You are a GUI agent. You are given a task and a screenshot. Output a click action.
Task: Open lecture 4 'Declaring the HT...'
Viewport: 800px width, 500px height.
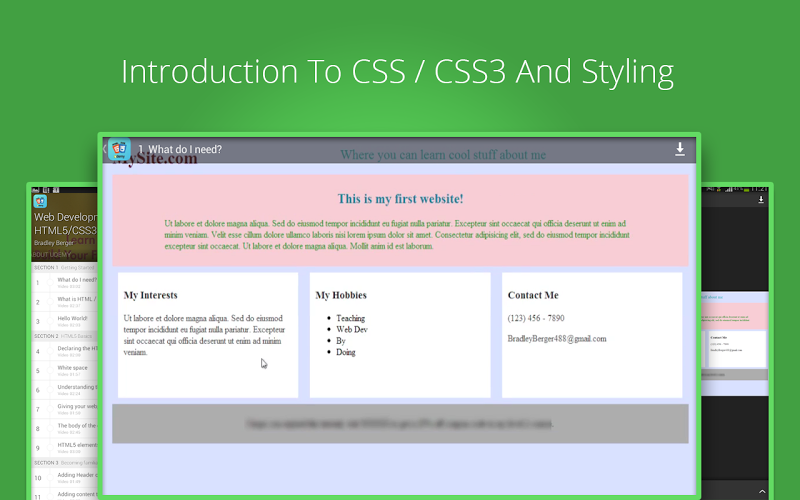[64, 351]
